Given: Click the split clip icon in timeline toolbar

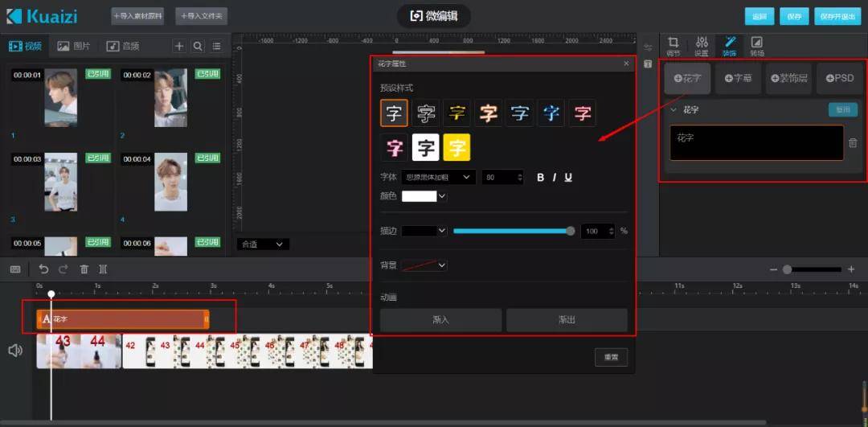Looking at the screenshot, I should coord(103,269).
